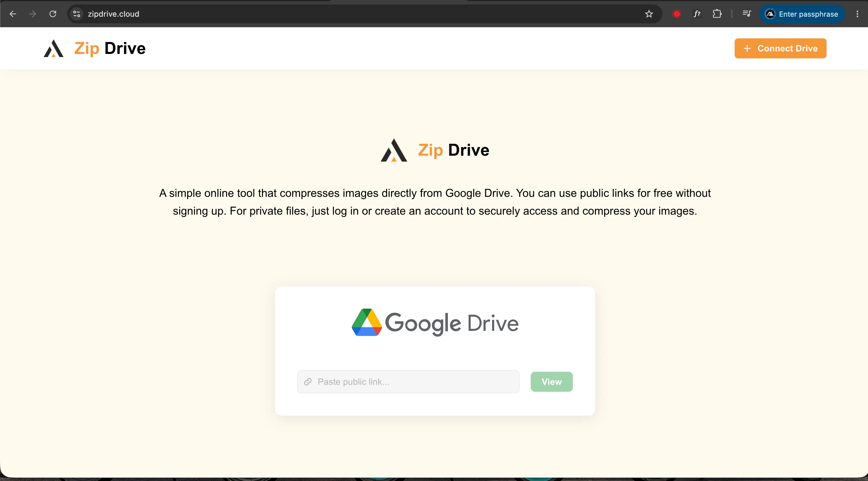
Task: Open site information icon in address bar
Action: [x=77, y=14]
